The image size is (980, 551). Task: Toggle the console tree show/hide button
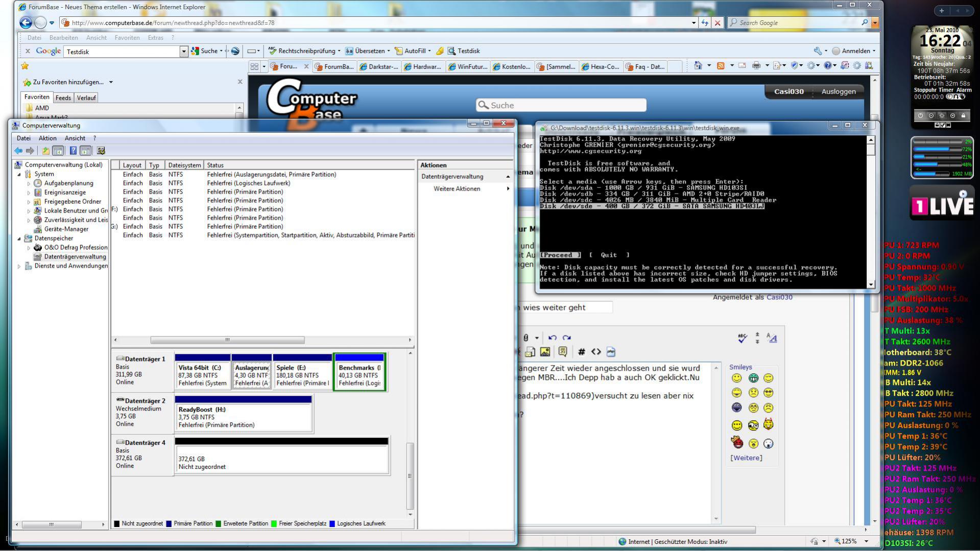(58, 151)
